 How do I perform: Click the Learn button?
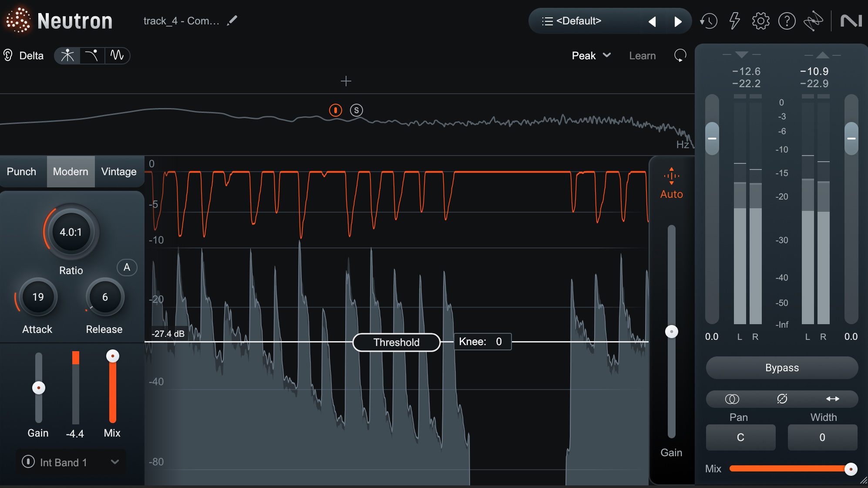[643, 55]
